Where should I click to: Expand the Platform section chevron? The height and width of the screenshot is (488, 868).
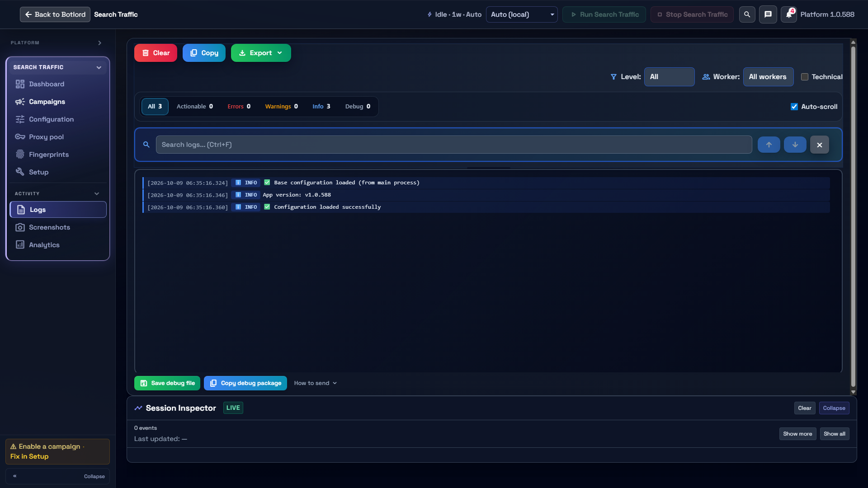[x=100, y=43]
